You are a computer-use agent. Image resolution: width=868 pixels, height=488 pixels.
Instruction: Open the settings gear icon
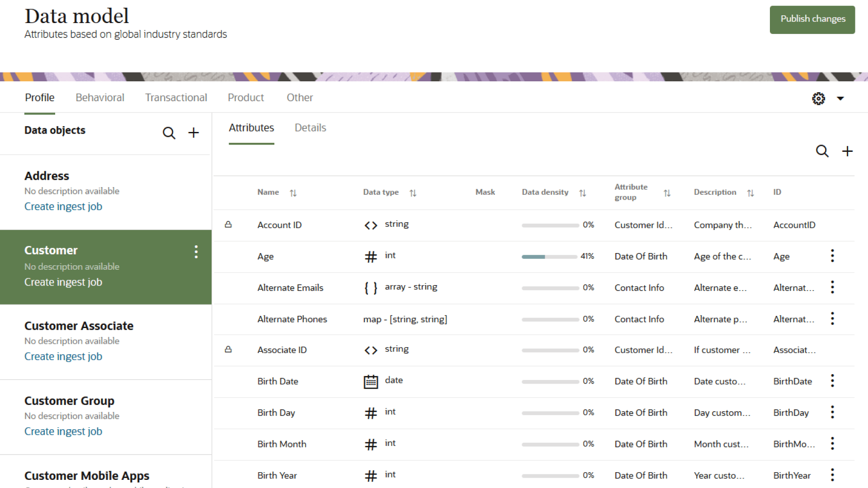click(x=819, y=99)
